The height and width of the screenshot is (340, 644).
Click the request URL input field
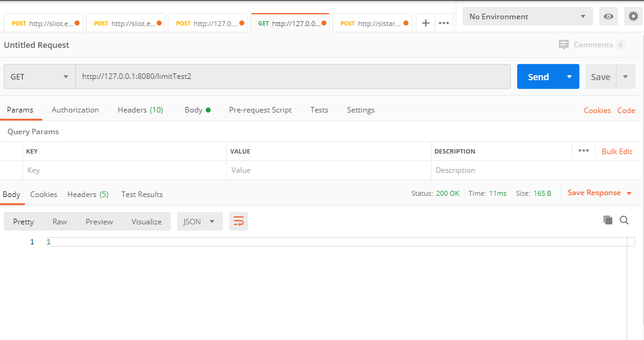point(293,76)
